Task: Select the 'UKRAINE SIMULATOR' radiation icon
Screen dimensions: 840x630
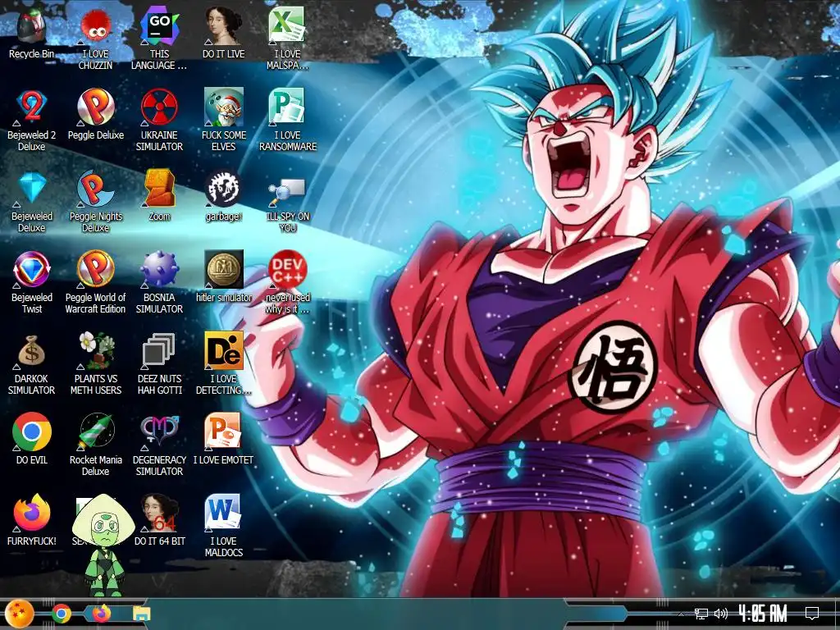Action: point(159,107)
